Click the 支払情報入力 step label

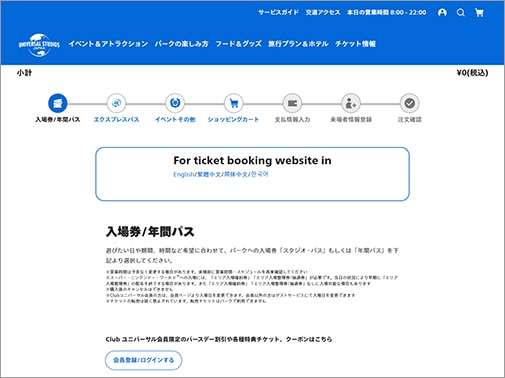point(292,119)
